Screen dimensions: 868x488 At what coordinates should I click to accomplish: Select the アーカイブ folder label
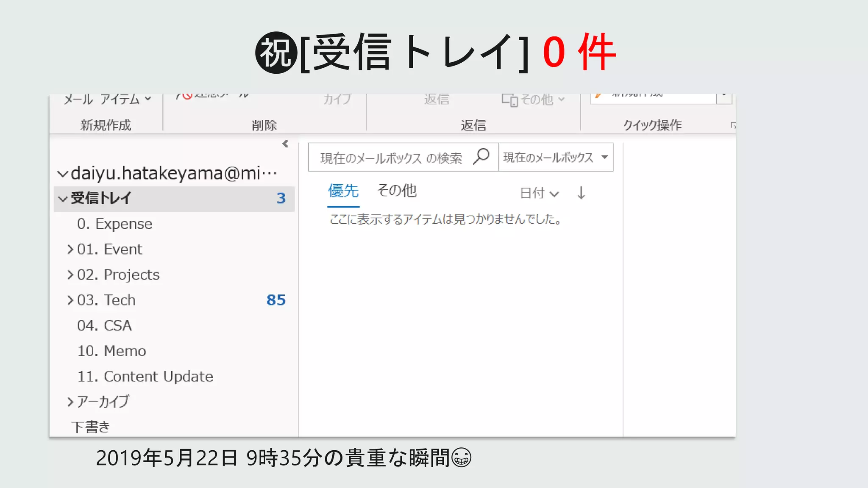coord(103,402)
